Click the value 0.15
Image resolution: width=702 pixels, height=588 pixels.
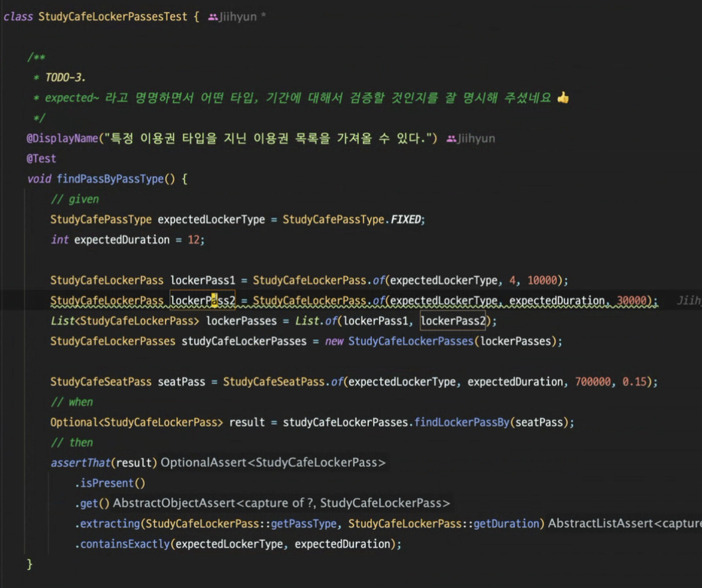[634, 382]
